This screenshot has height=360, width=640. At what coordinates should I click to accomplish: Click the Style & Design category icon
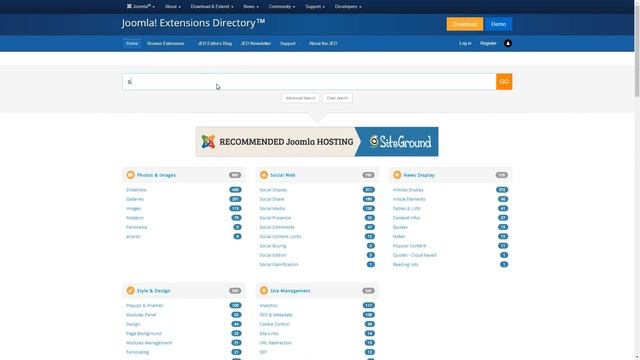130,291
